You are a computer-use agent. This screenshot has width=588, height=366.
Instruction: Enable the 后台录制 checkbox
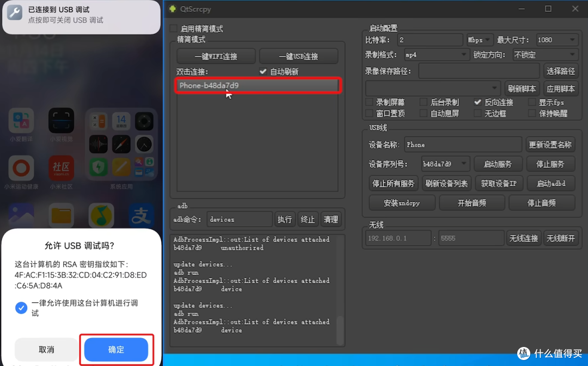(424, 102)
